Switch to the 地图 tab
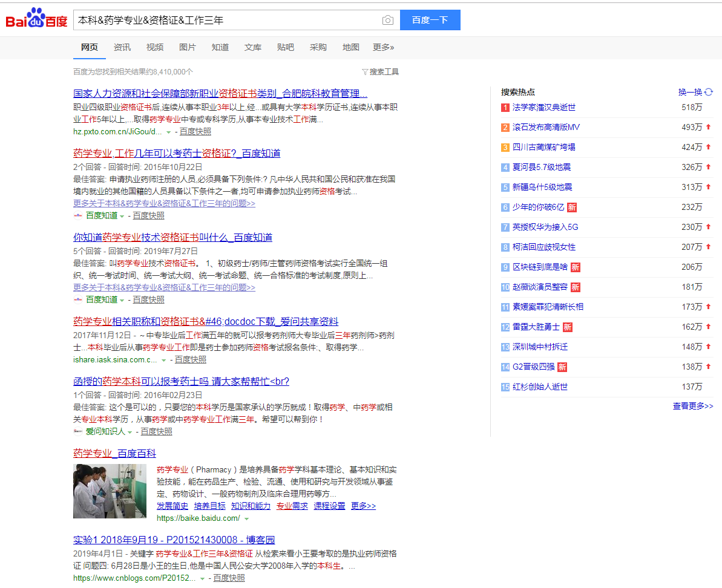The height and width of the screenshot is (588, 722). (351, 47)
